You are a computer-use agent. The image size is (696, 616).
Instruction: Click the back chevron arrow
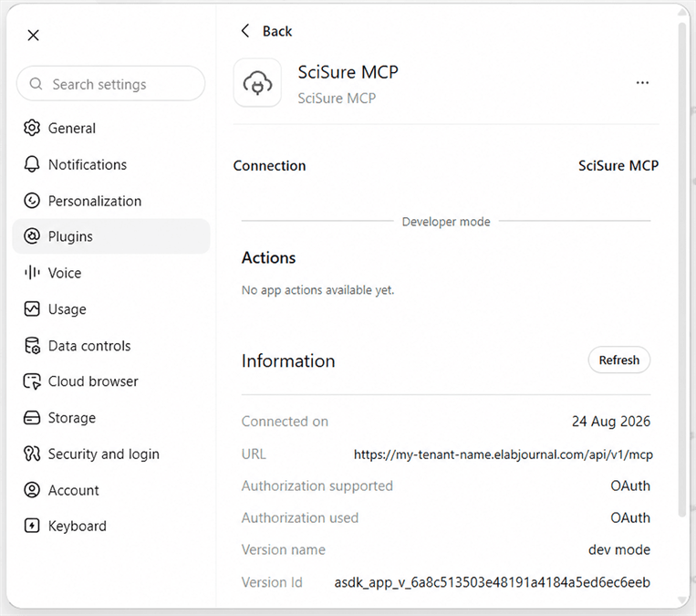(x=245, y=31)
